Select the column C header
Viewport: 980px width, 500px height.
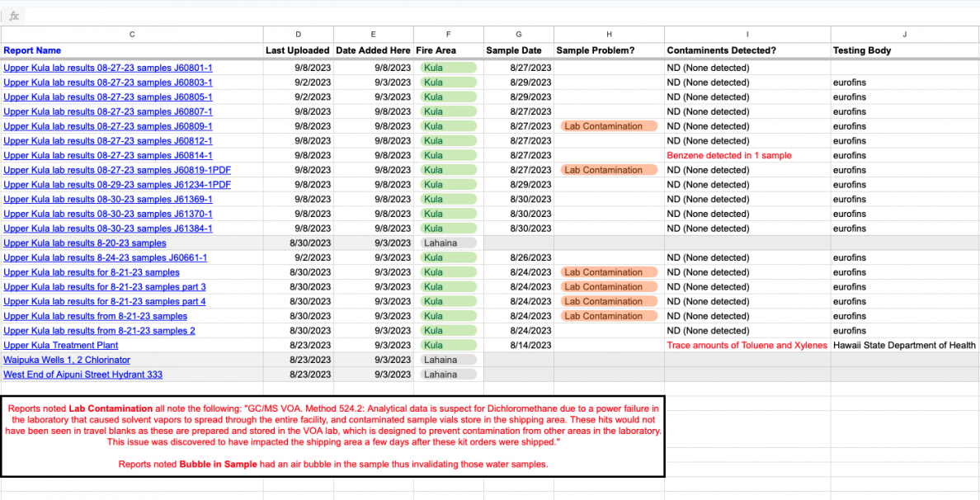tap(132, 34)
